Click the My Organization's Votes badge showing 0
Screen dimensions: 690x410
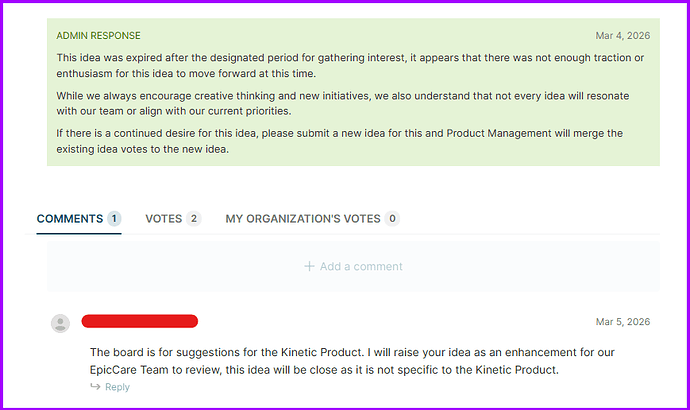392,218
